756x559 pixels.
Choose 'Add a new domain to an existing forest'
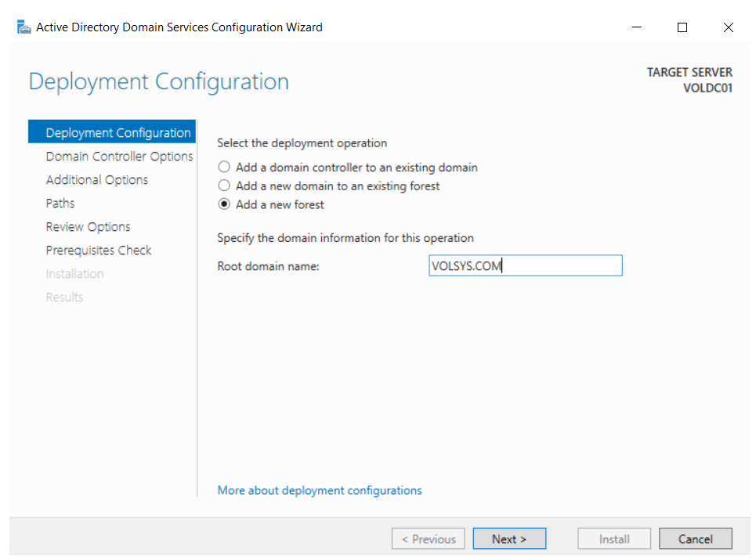(225, 186)
